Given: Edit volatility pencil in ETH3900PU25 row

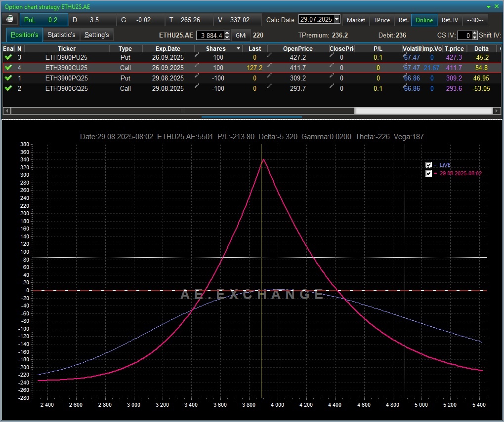Looking at the screenshot, I should (405, 55).
